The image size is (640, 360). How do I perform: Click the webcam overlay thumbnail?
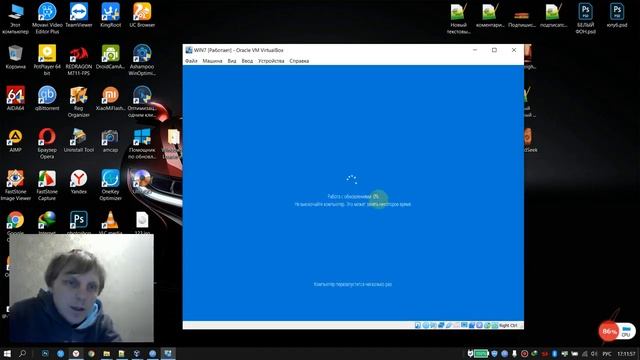click(x=82, y=288)
